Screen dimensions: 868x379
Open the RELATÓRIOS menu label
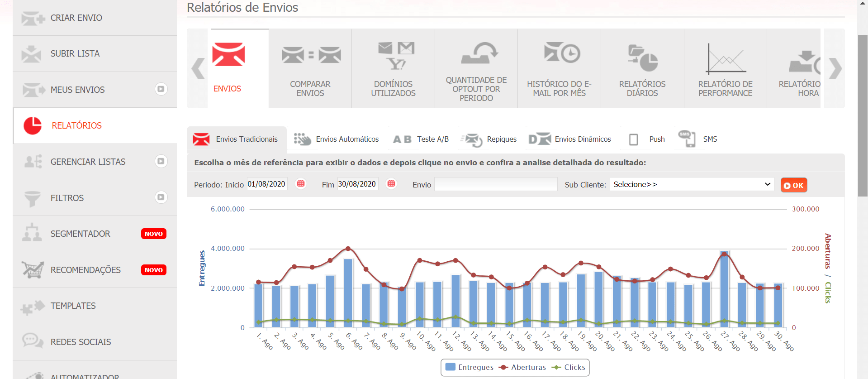click(x=76, y=126)
